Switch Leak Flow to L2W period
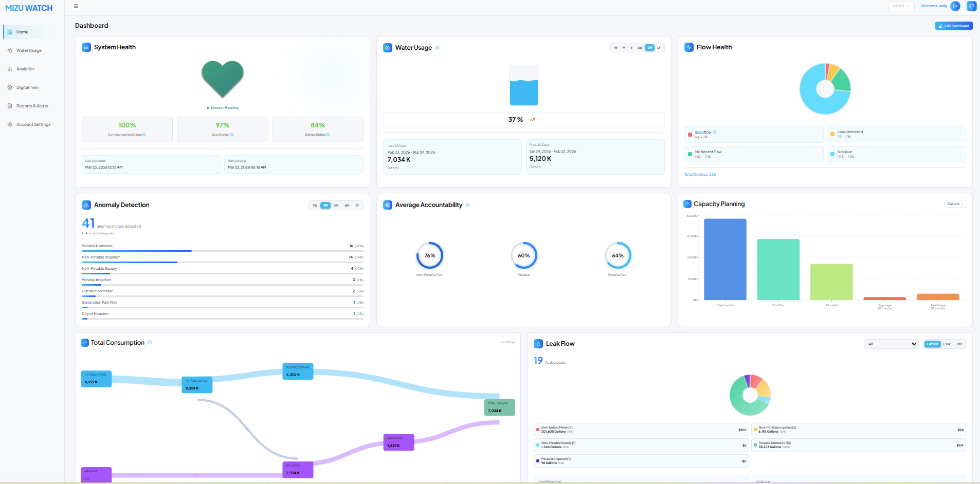980x484 pixels. click(947, 344)
